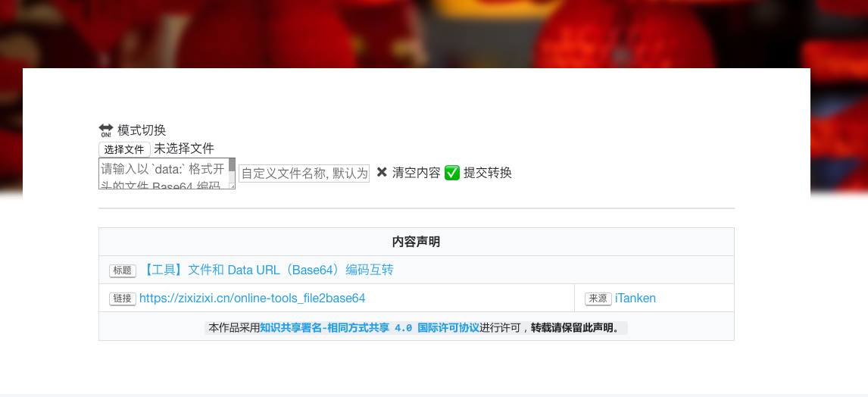Screen dimensions: 868x397
Task: Open the 知识共享署名 4.0 license link
Action: click(x=370, y=328)
